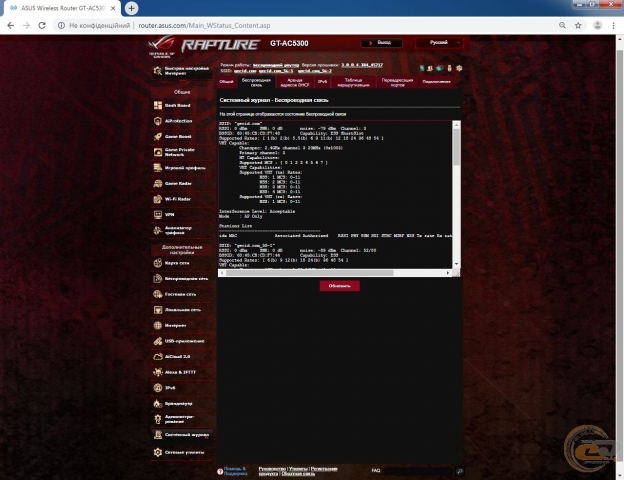Open the Руководство link in footer
Image resolution: width=624 pixels, height=480 pixels.
pos(272,469)
